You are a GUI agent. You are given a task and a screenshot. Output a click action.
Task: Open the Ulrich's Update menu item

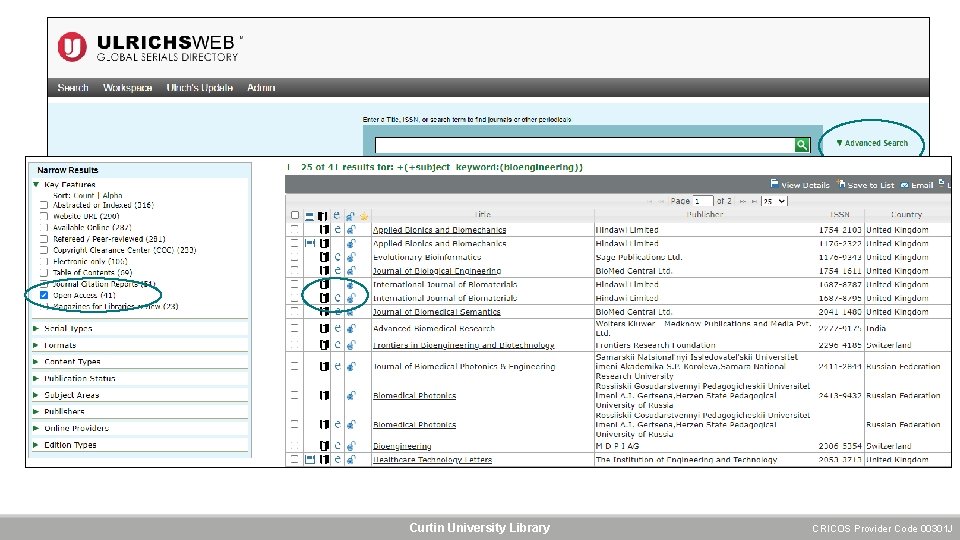[x=200, y=88]
